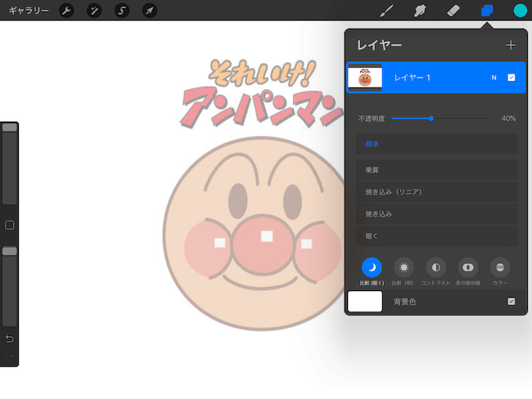
Task: Click the 40% opacity value
Action: (x=508, y=119)
